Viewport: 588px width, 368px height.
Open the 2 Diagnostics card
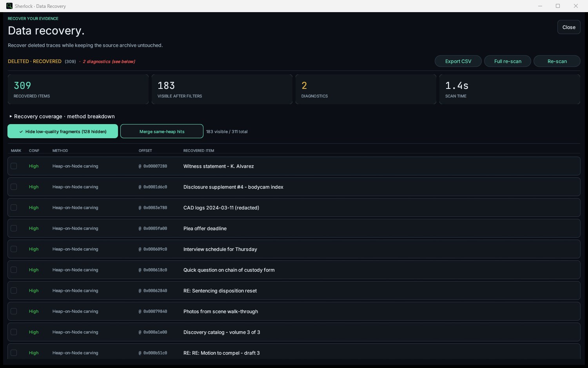(x=366, y=89)
